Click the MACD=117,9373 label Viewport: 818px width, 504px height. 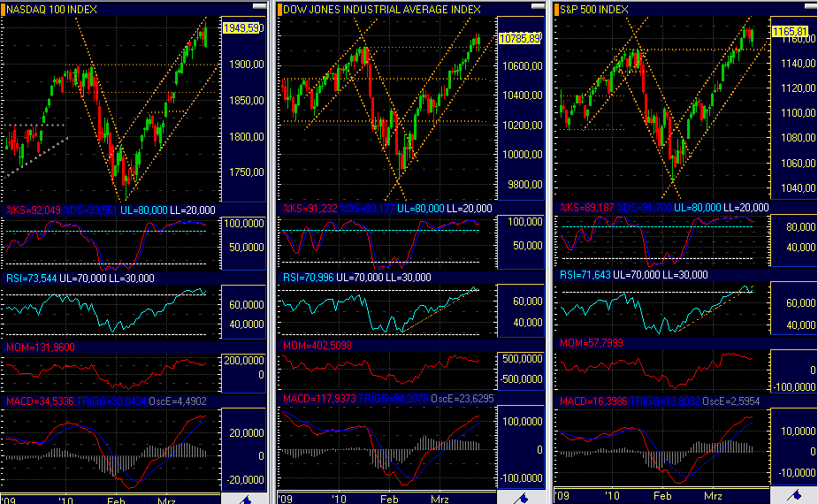[x=319, y=399]
